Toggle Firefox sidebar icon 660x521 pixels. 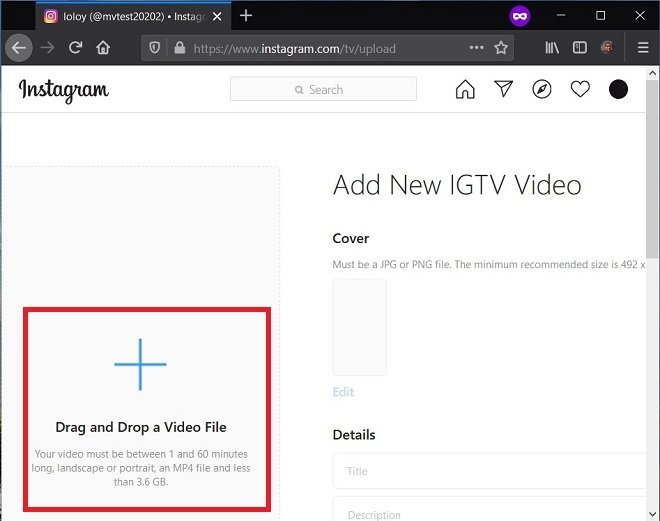580,48
